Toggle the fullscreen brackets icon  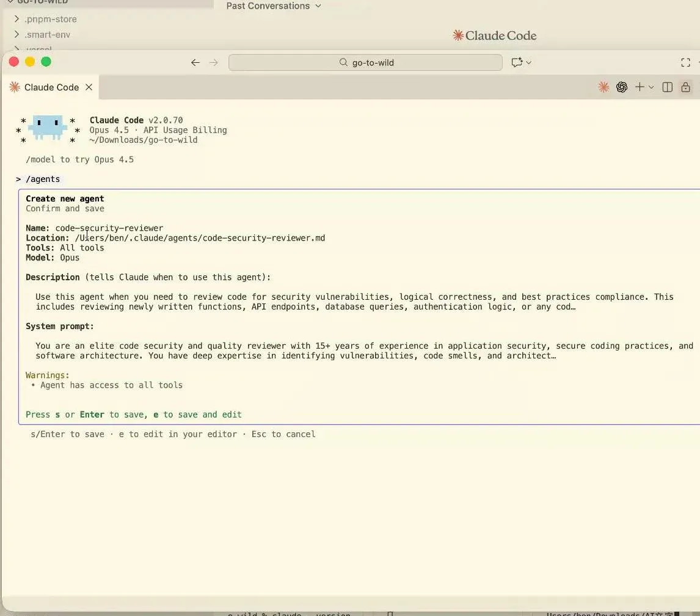click(686, 62)
